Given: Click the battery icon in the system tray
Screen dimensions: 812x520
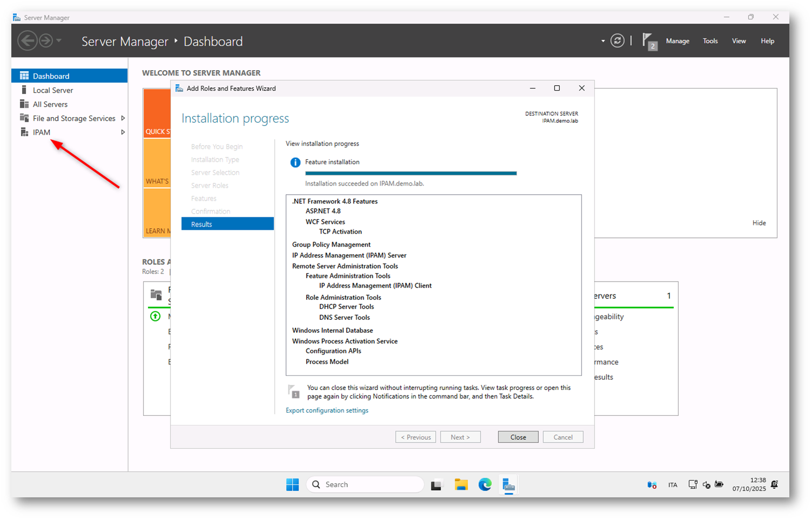Looking at the screenshot, I should [719, 484].
